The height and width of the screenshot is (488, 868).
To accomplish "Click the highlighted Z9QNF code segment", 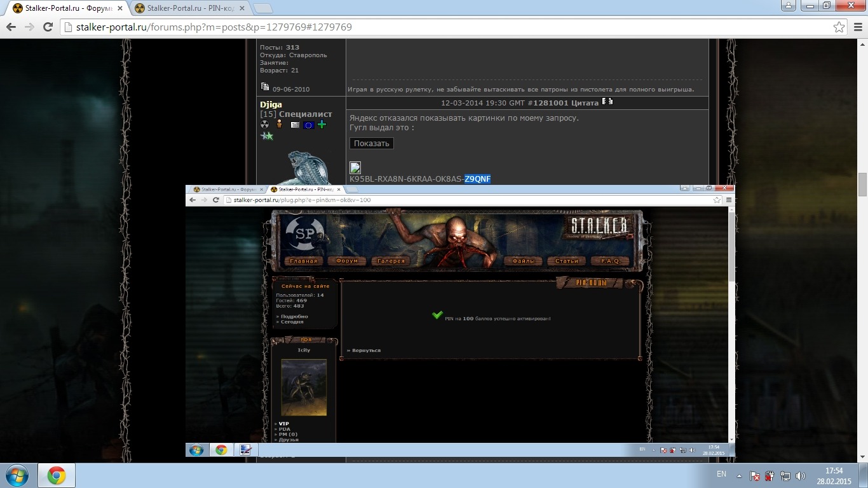I will pos(477,179).
